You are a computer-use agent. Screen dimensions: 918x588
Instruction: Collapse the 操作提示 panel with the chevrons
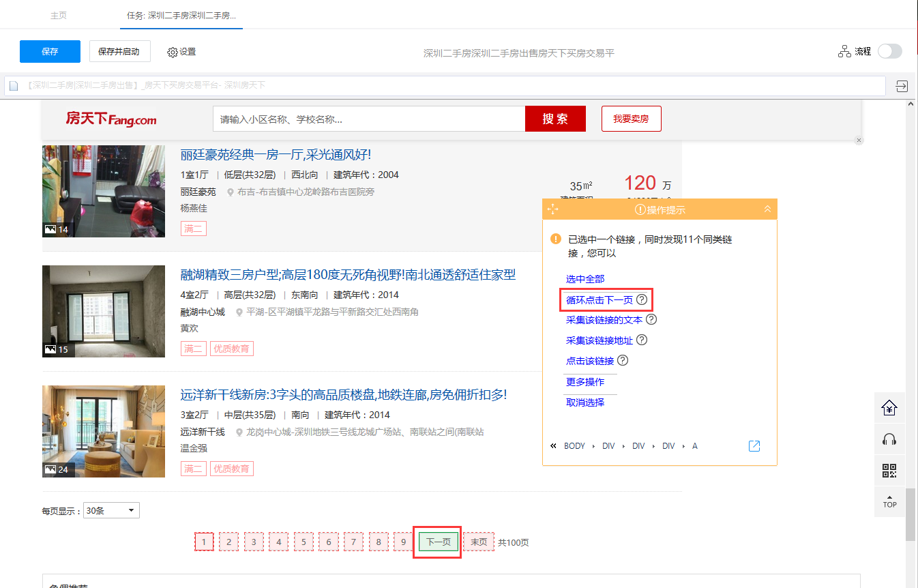(x=767, y=209)
